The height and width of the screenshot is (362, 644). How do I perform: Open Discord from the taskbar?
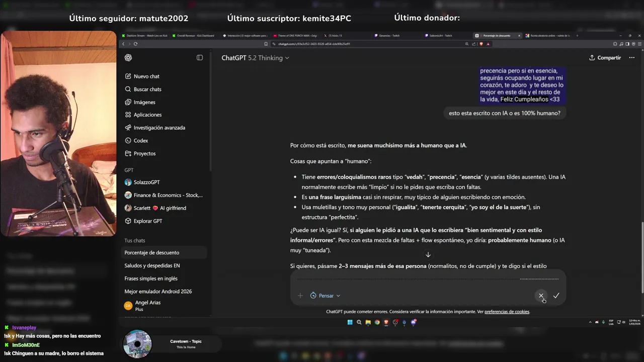coord(414,322)
